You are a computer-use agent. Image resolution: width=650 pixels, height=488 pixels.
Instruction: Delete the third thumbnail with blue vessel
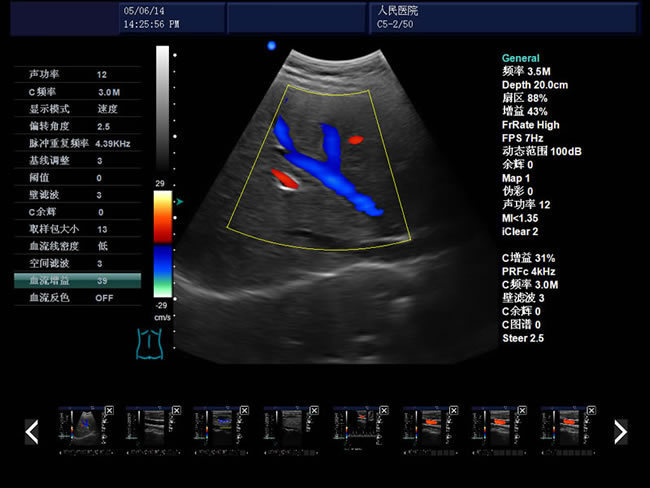245,410
